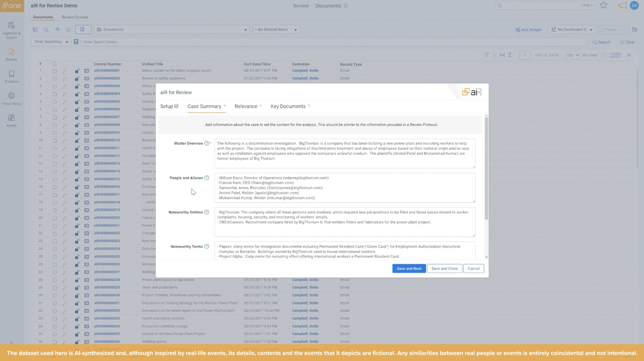This screenshot has width=644, height=361.
Task: Click the Noteworthy Entities help icon
Action: (207, 212)
